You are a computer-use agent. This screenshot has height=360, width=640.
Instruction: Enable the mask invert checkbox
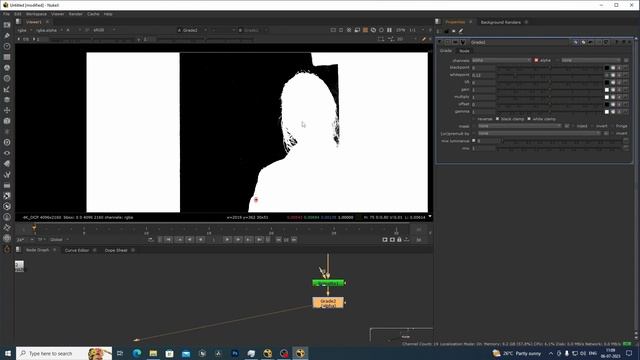click(x=592, y=126)
